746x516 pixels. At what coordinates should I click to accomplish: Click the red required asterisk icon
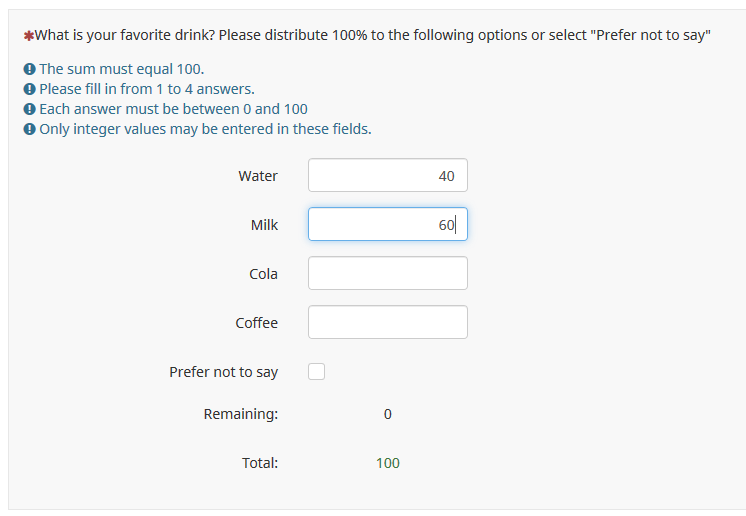(29, 36)
